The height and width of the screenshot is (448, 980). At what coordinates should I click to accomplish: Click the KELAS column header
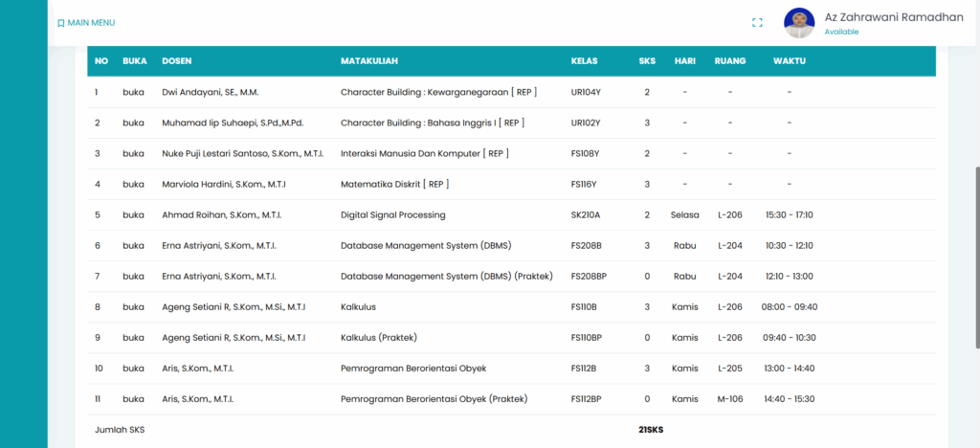coord(584,61)
